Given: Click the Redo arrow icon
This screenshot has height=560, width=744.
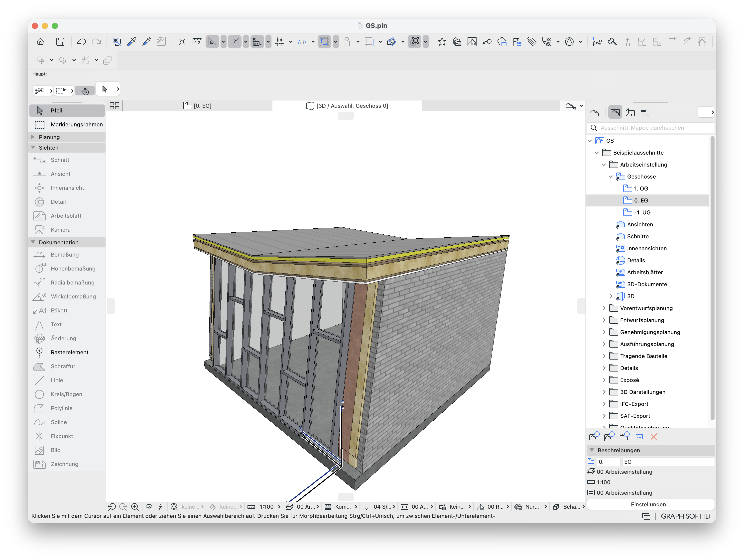Looking at the screenshot, I should (97, 42).
